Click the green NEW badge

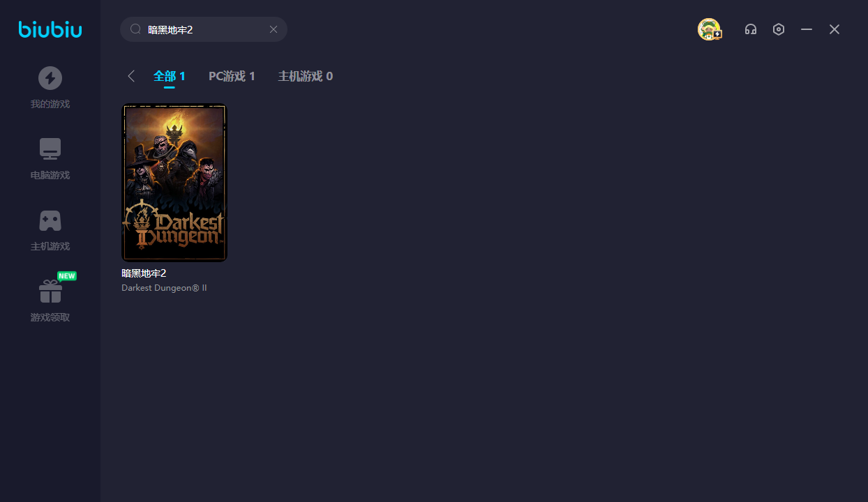click(66, 276)
